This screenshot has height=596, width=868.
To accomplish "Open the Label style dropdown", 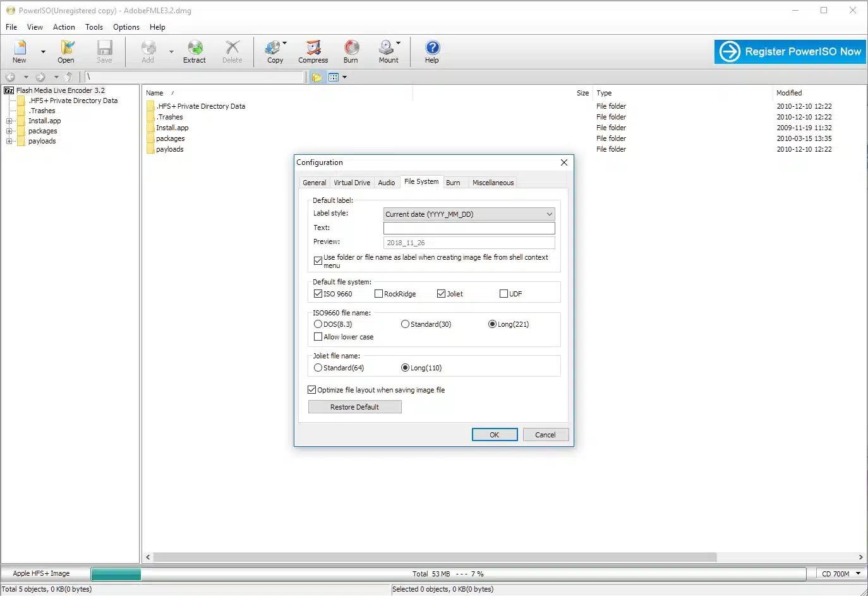I will [x=548, y=214].
